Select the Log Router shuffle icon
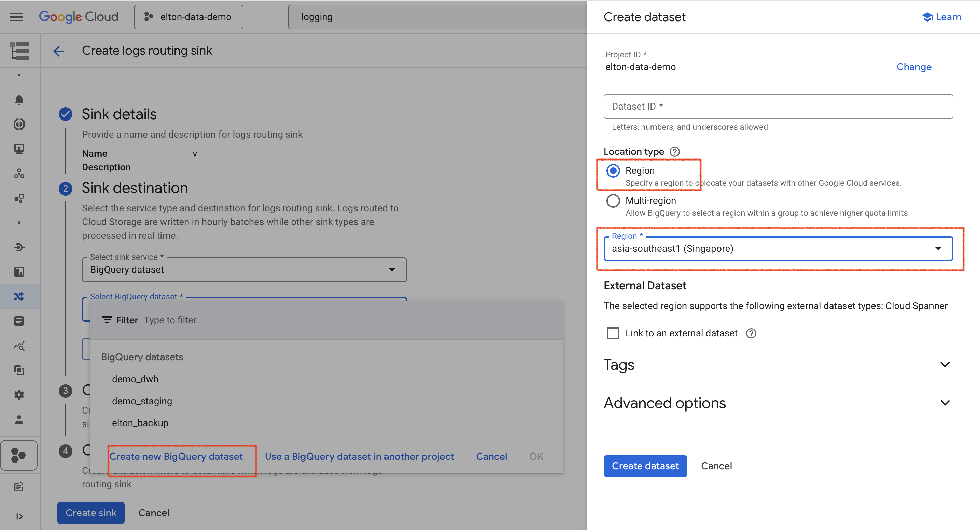 coord(19,296)
